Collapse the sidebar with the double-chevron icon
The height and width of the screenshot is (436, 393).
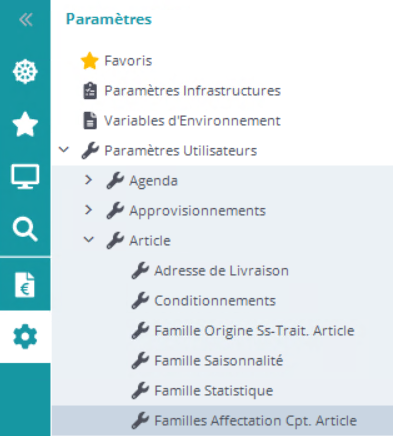[x=26, y=20]
